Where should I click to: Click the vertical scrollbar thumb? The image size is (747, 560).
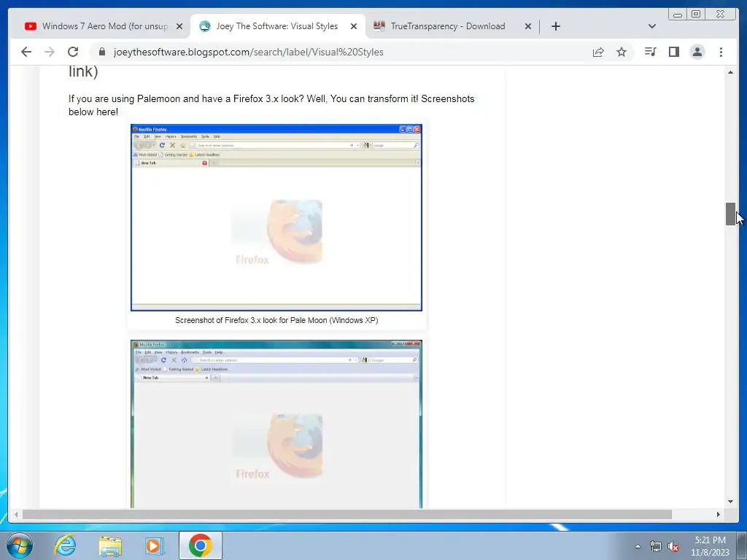(x=730, y=214)
